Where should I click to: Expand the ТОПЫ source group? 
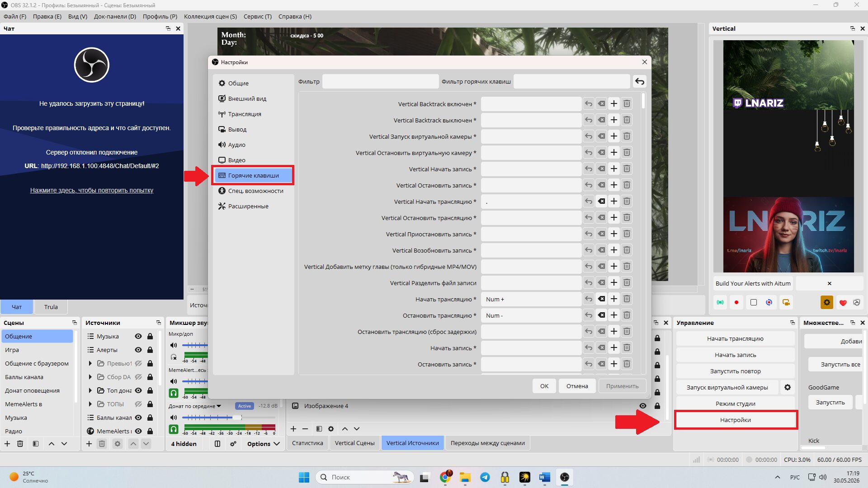(x=90, y=404)
